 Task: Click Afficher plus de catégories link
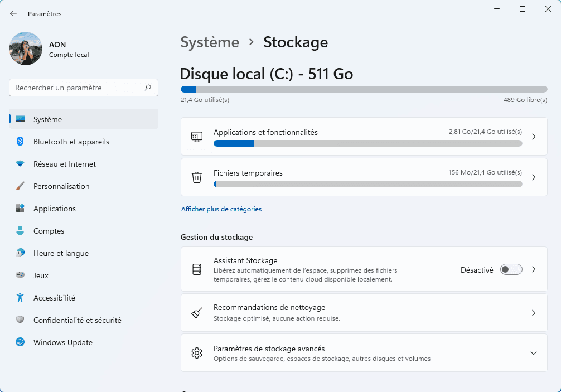click(x=221, y=209)
